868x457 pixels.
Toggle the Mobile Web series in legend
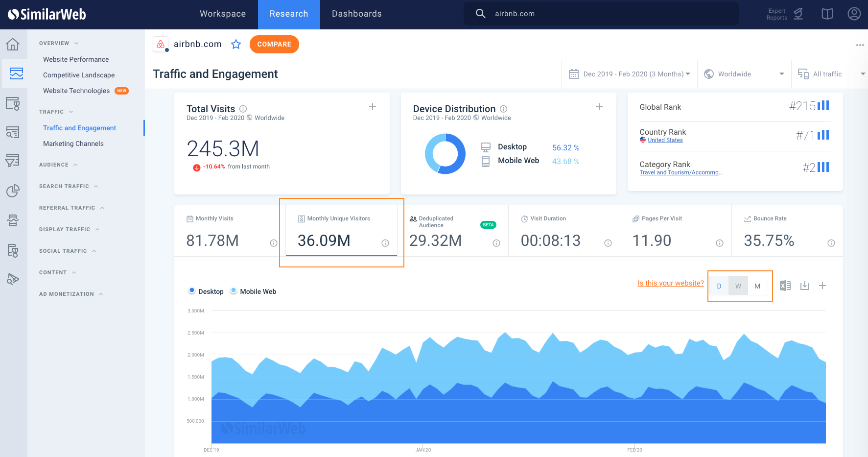coord(253,291)
